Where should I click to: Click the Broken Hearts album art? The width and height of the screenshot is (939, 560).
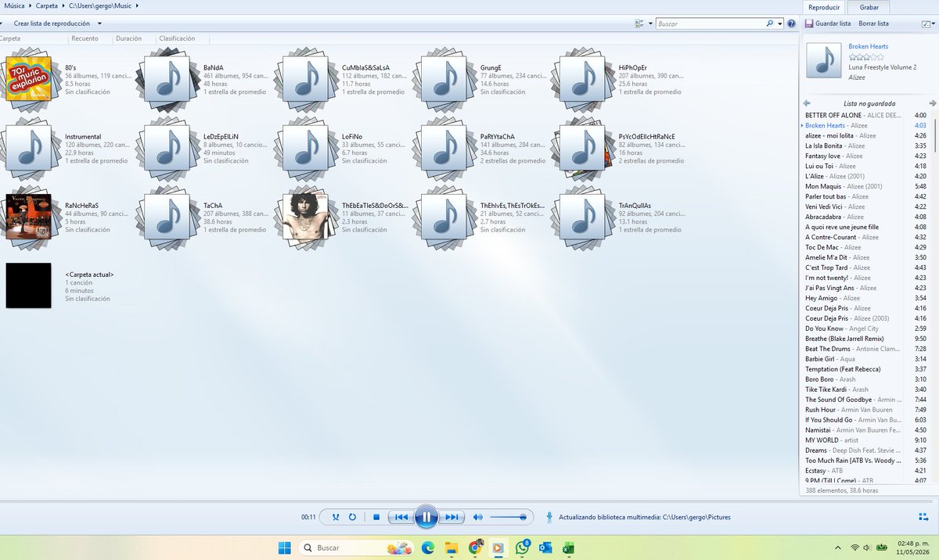(824, 60)
